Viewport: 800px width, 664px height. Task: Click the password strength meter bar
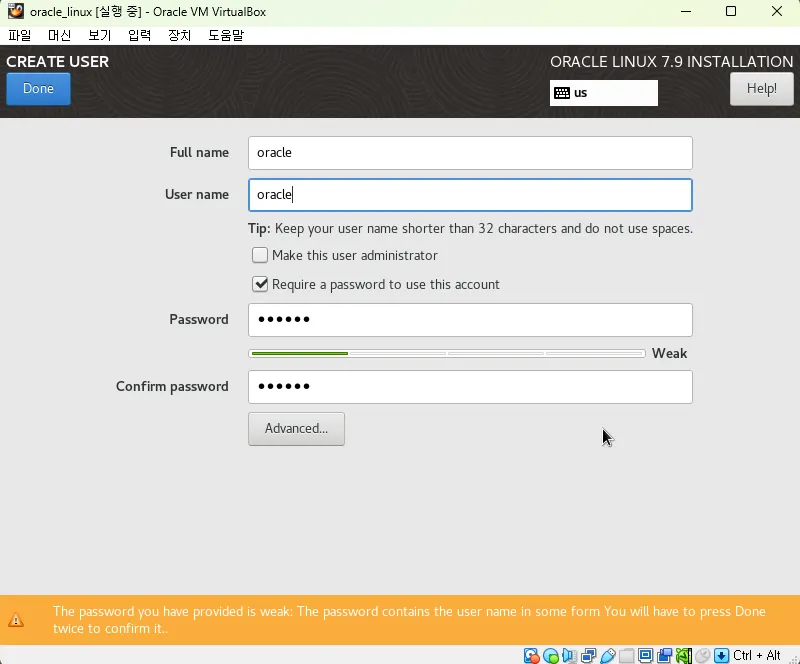pos(446,353)
